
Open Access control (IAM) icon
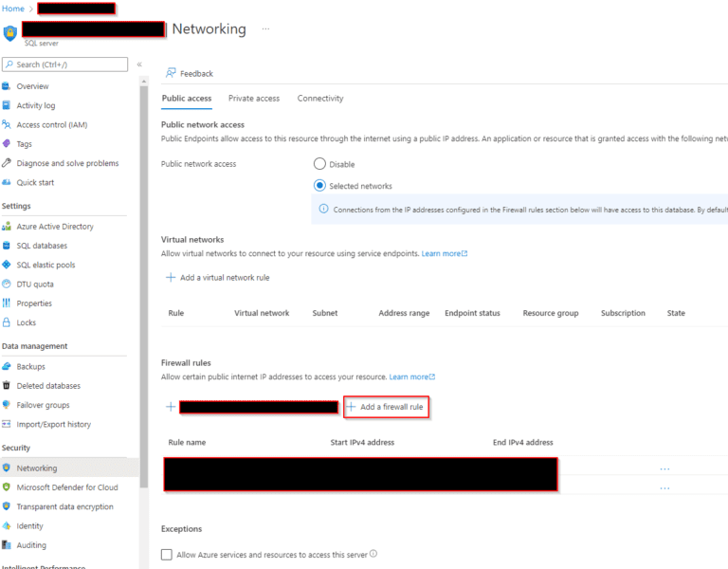[7, 124]
